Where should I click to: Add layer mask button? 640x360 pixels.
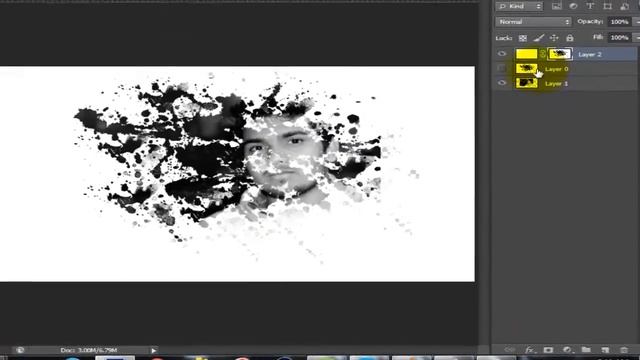click(548, 350)
